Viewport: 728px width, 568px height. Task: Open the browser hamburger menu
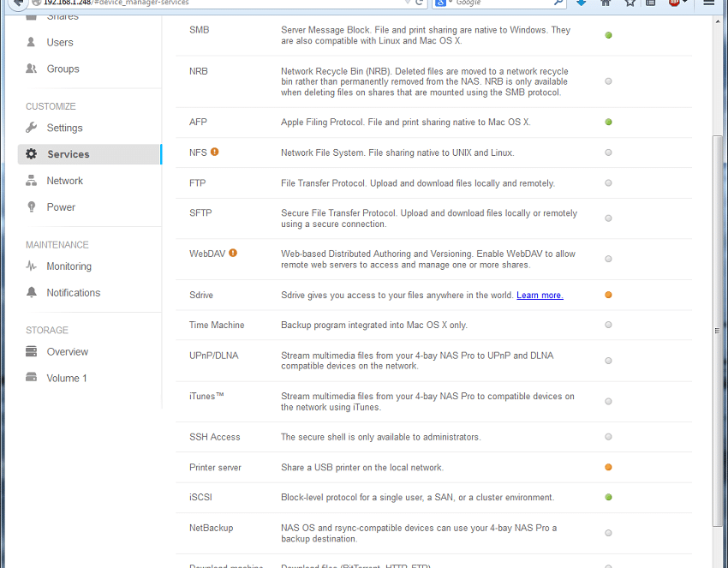pos(708,3)
